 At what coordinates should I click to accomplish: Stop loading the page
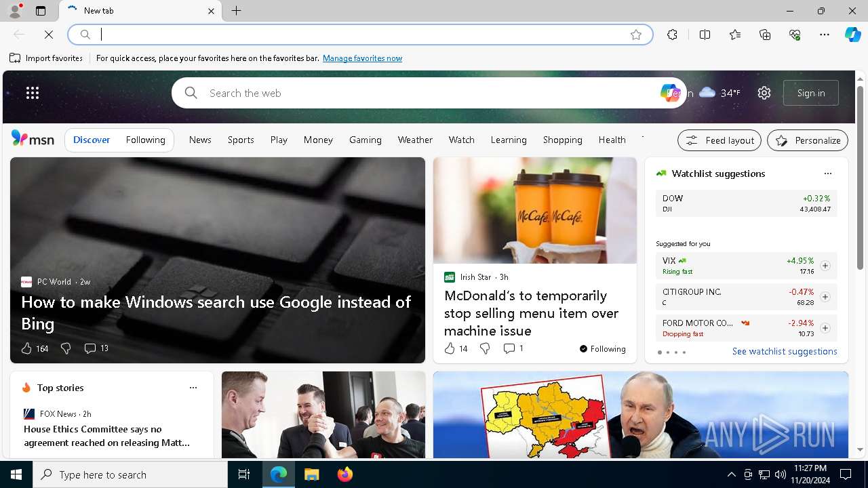coord(49,35)
